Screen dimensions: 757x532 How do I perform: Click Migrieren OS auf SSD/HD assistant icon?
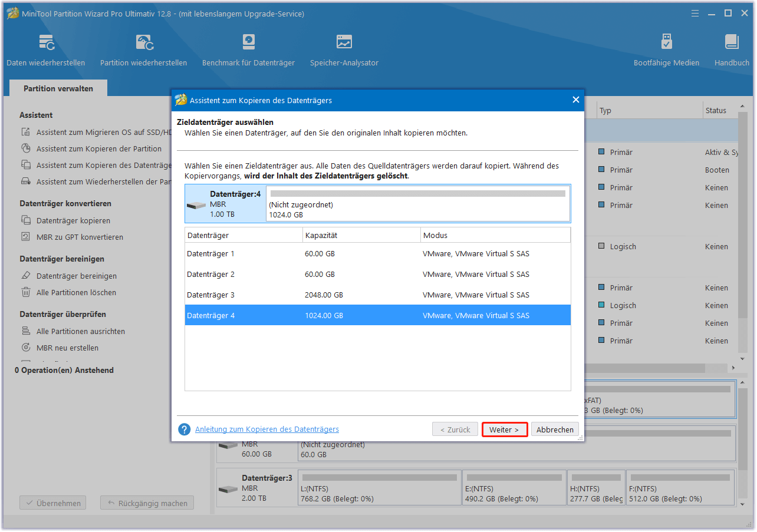coord(26,133)
